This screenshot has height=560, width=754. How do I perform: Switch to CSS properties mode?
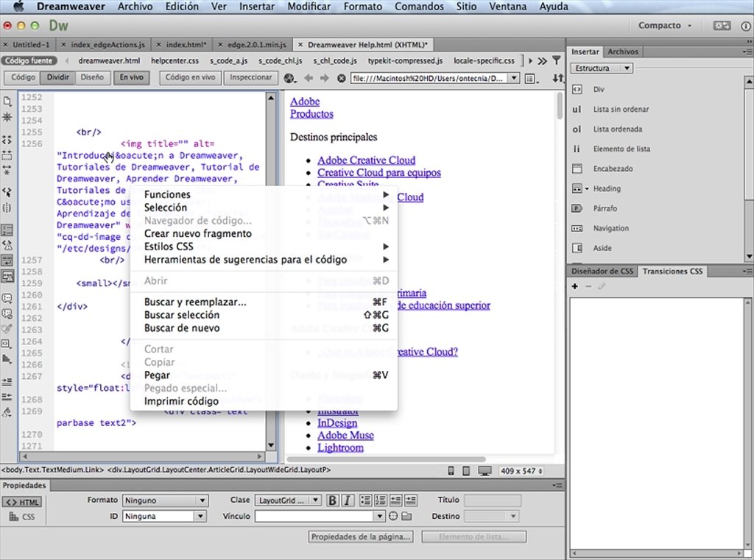(x=22, y=517)
